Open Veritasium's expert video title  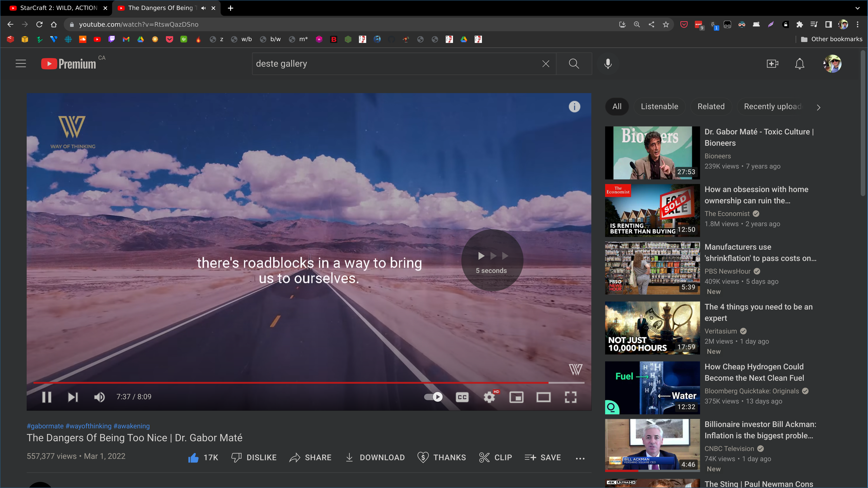pos(759,312)
